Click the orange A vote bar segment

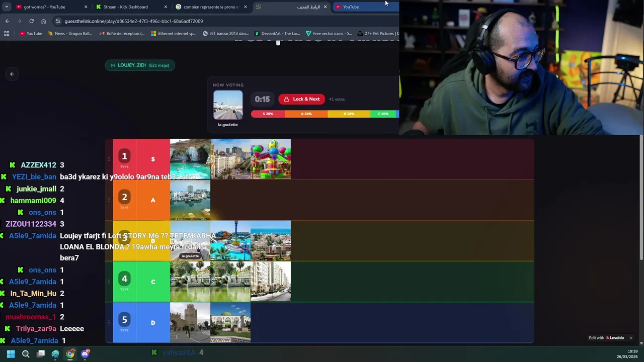pyautogui.click(x=306, y=114)
